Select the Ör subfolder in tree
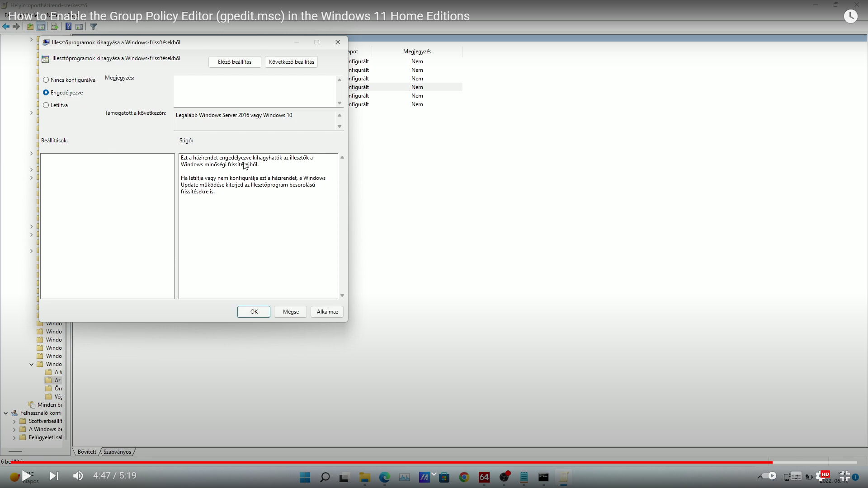The width and height of the screenshot is (868, 488). (x=58, y=389)
